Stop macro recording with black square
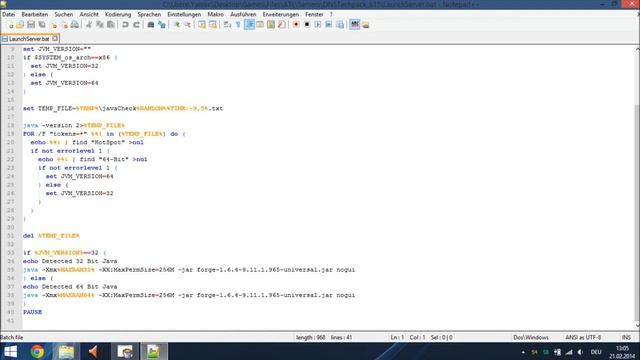640x360 pixels. pyautogui.click(x=307, y=25)
